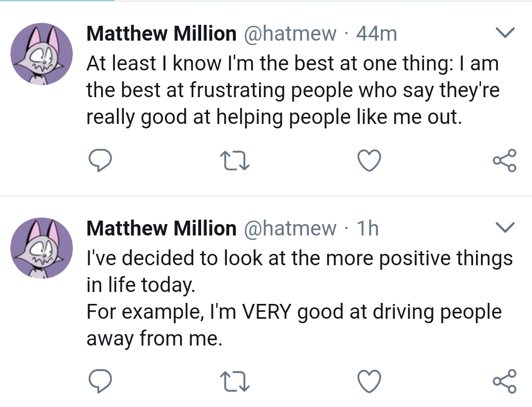532x407 pixels.
Task: Reply to the 1h tweet about positive things
Action: pyautogui.click(x=99, y=380)
